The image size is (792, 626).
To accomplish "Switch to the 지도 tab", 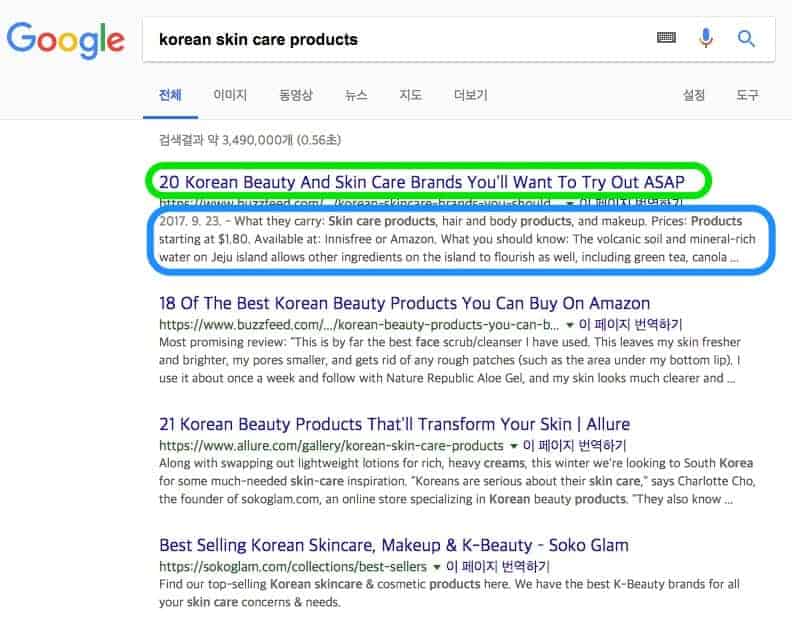I will pos(410,95).
